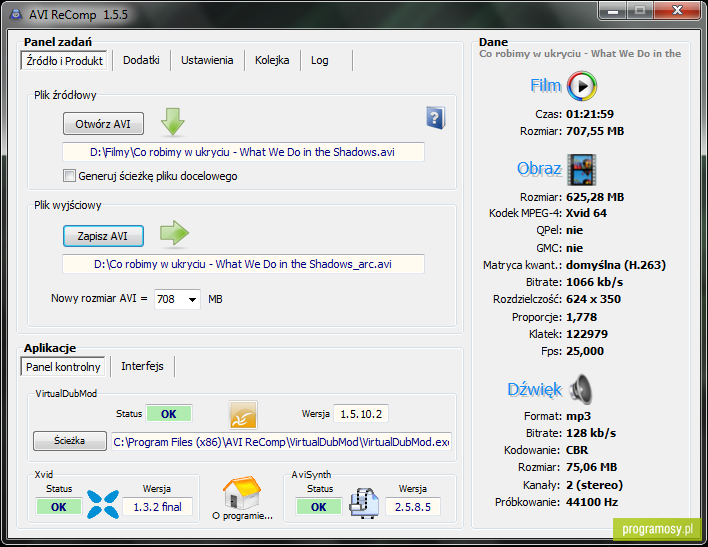Click the AVI ReComp title bar icon
708x547 pixels.
16,14
